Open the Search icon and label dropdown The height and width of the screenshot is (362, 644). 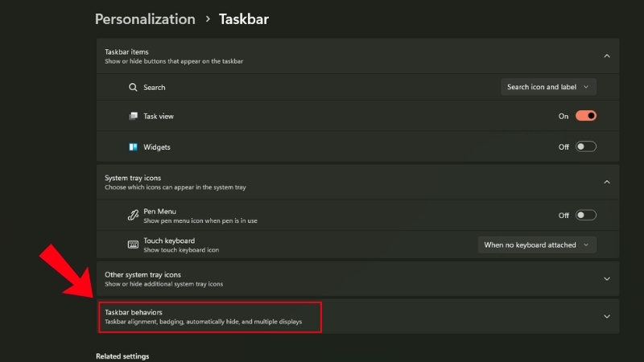[548, 87]
